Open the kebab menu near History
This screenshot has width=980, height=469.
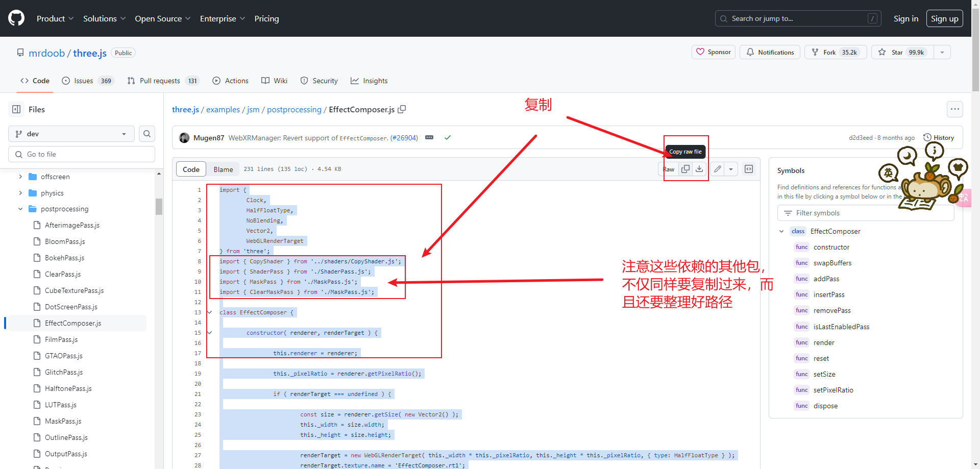pos(955,109)
